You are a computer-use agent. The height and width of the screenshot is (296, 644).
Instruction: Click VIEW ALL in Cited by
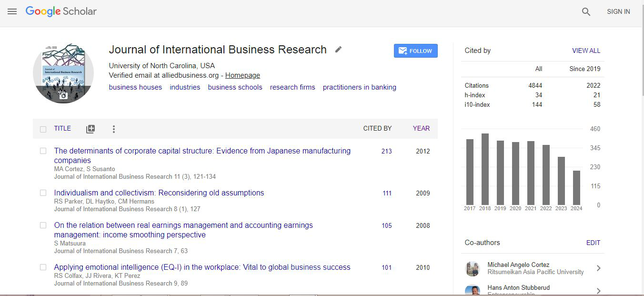[x=586, y=51]
